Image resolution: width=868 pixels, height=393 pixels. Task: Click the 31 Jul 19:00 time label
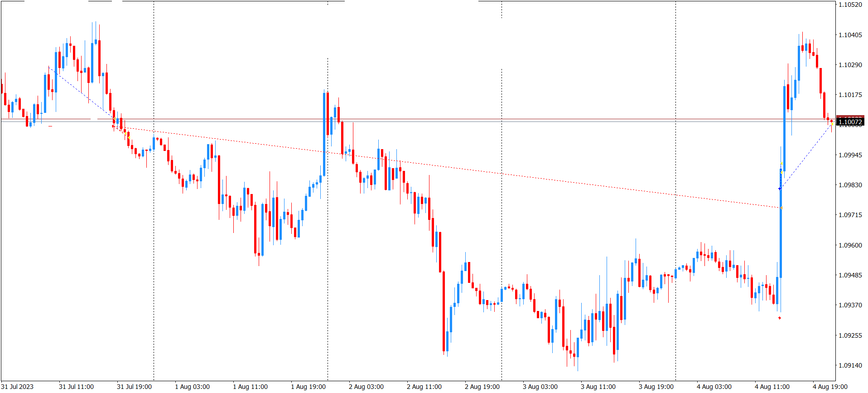tap(134, 387)
